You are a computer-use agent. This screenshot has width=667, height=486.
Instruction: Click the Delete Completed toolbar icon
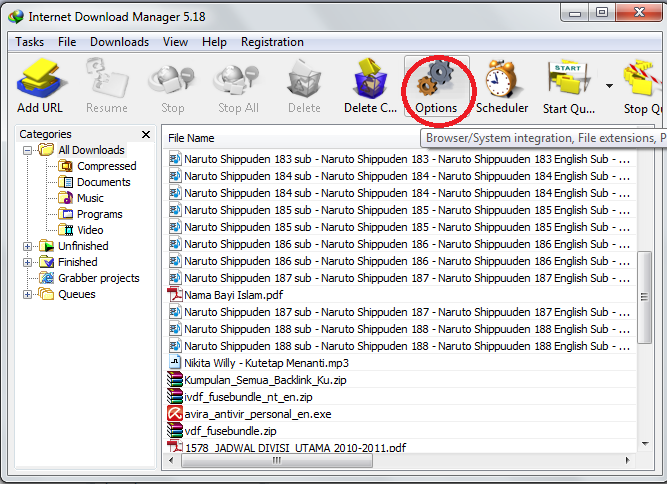[x=370, y=79]
